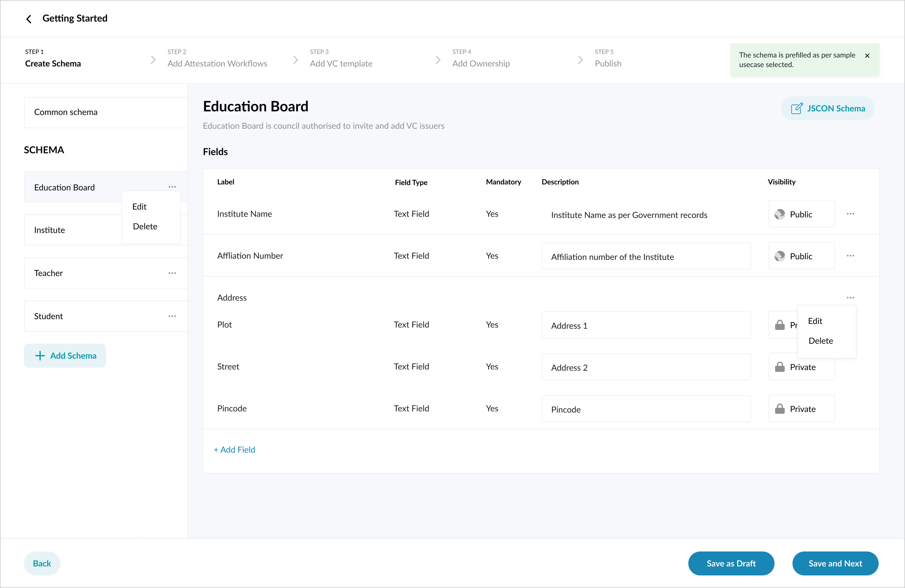Image resolution: width=905 pixels, height=588 pixels.
Task: Open options menu for Institute Name field
Action: (850, 214)
